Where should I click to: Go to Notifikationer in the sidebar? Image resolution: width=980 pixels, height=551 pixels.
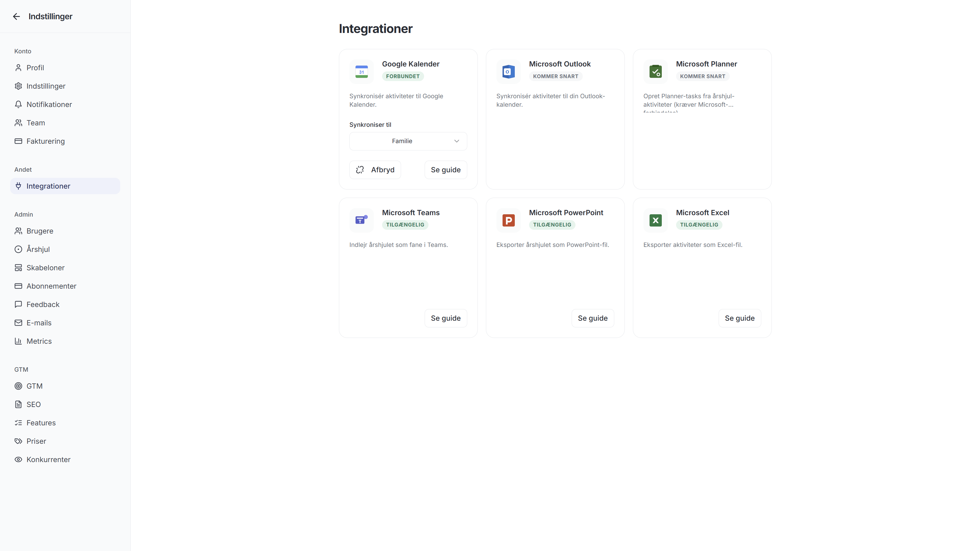[65, 104]
